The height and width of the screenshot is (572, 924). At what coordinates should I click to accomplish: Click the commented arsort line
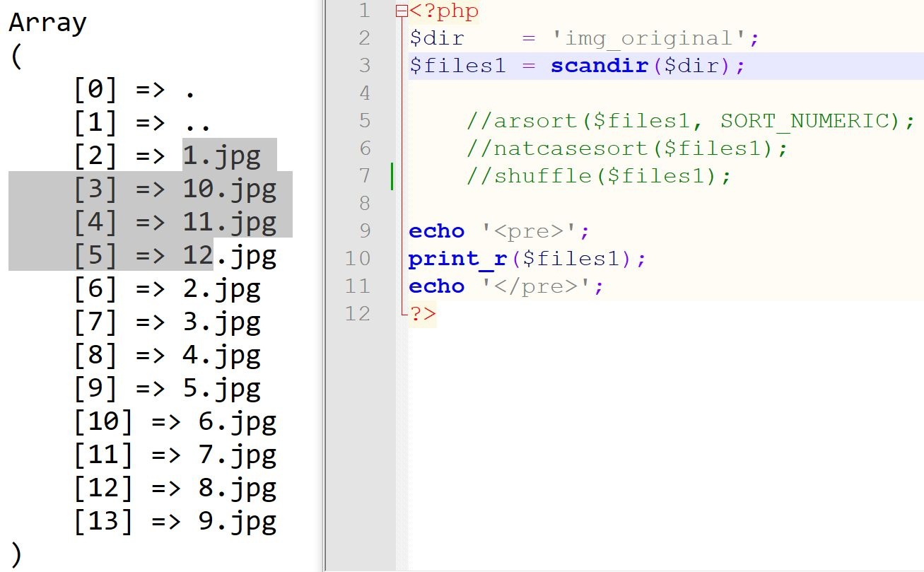coord(690,121)
